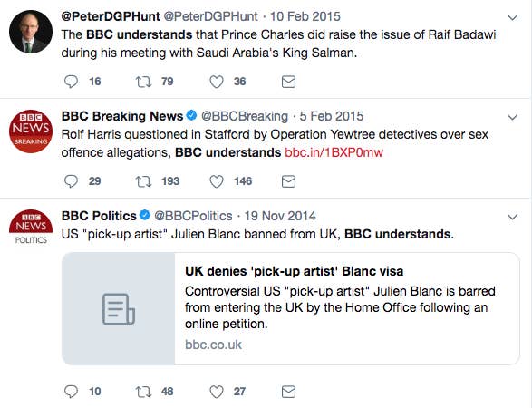Viewport: 532px width, 408px height.
Task: Retweet the BBC Breaking News tweet
Action: point(143,181)
